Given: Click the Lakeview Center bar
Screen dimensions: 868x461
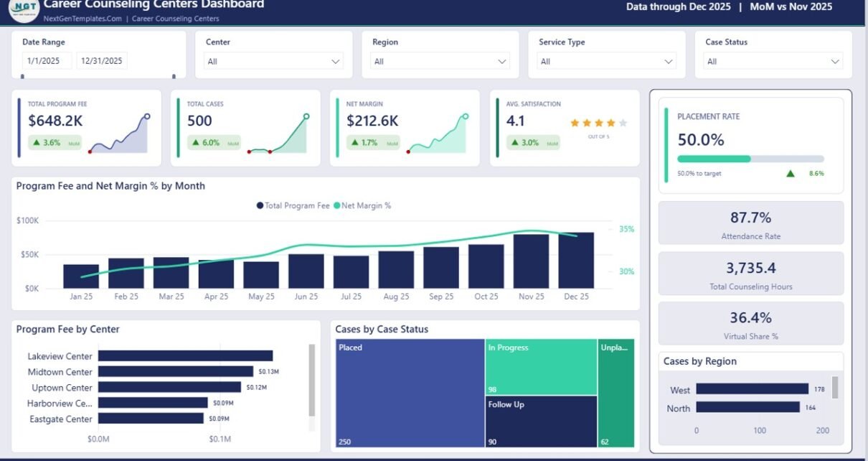Looking at the screenshot, I should [185, 356].
